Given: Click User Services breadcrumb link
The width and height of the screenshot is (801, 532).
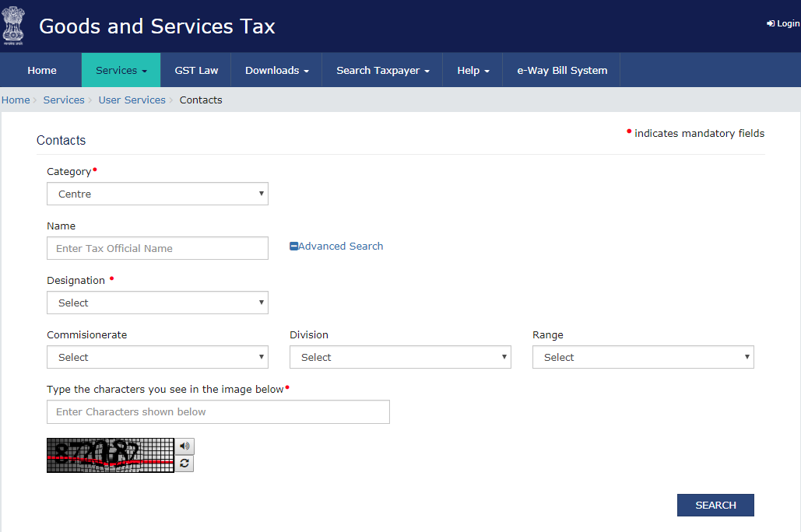Looking at the screenshot, I should [x=132, y=100].
